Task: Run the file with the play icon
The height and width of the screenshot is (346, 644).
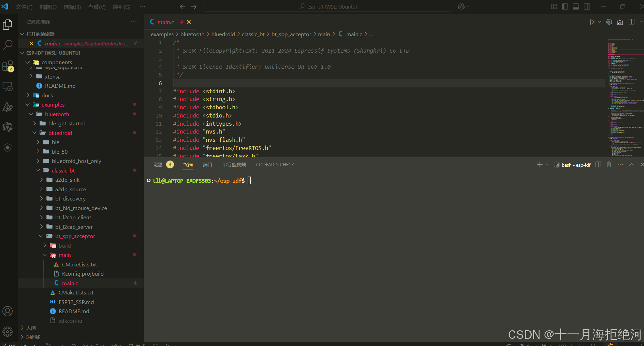Action: coord(592,22)
